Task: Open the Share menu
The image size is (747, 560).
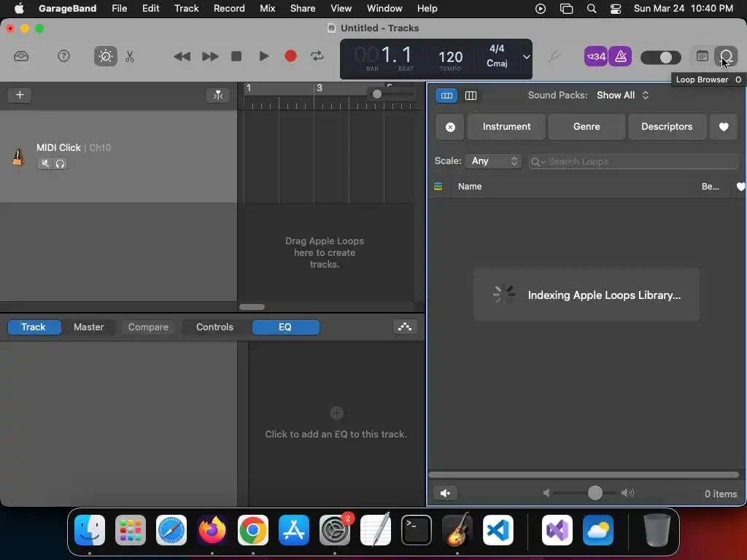Action: 303,9
